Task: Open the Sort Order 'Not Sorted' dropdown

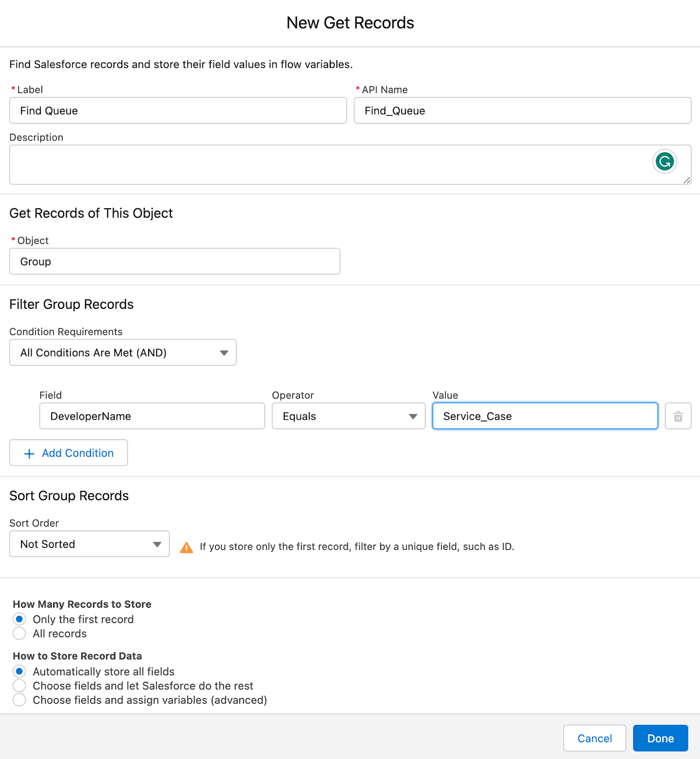Action: pos(89,544)
